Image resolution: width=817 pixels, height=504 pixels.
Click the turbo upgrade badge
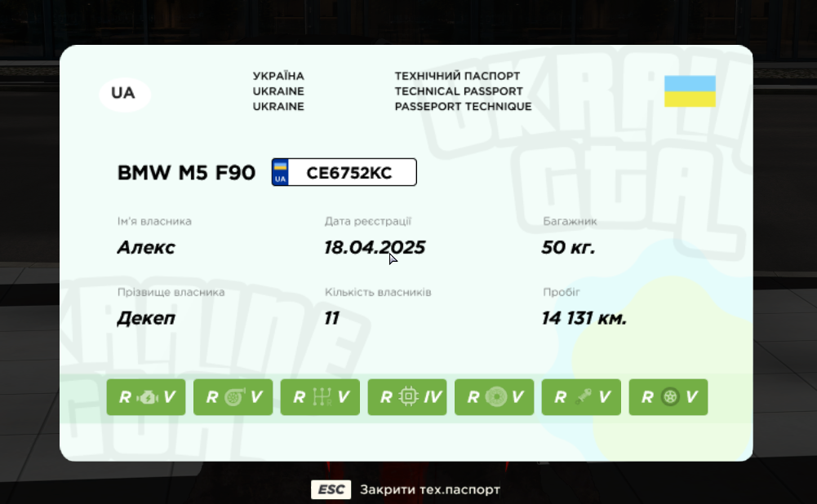click(233, 397)
